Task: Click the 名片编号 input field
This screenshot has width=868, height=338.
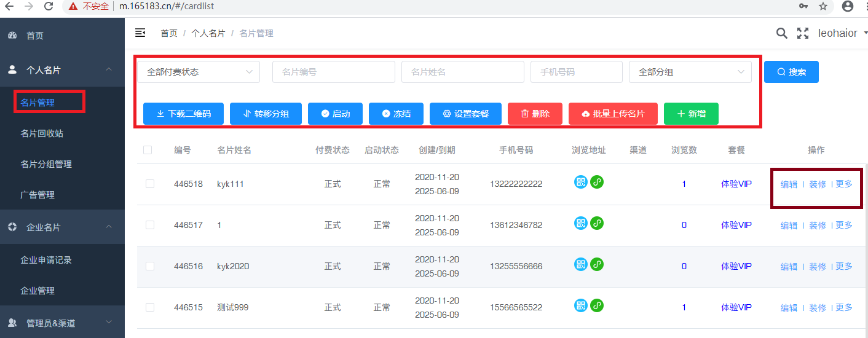Action: [x=333, y=72]
